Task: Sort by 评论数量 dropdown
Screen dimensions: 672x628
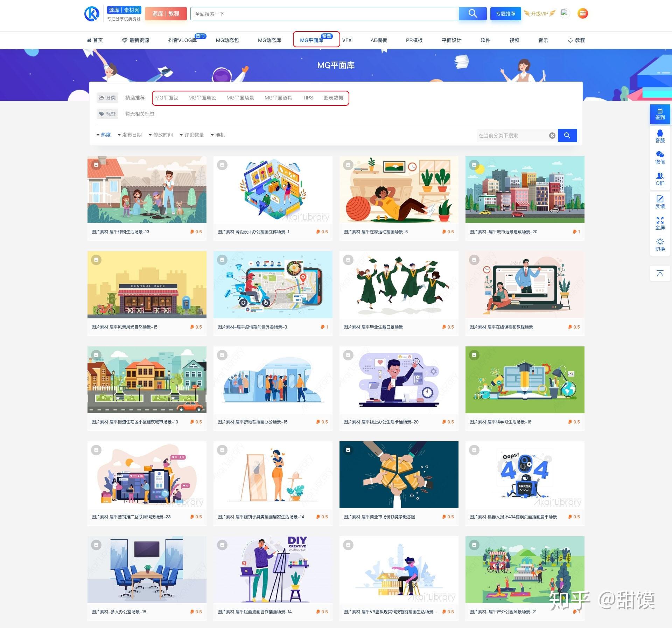Action: click(192, 135)
